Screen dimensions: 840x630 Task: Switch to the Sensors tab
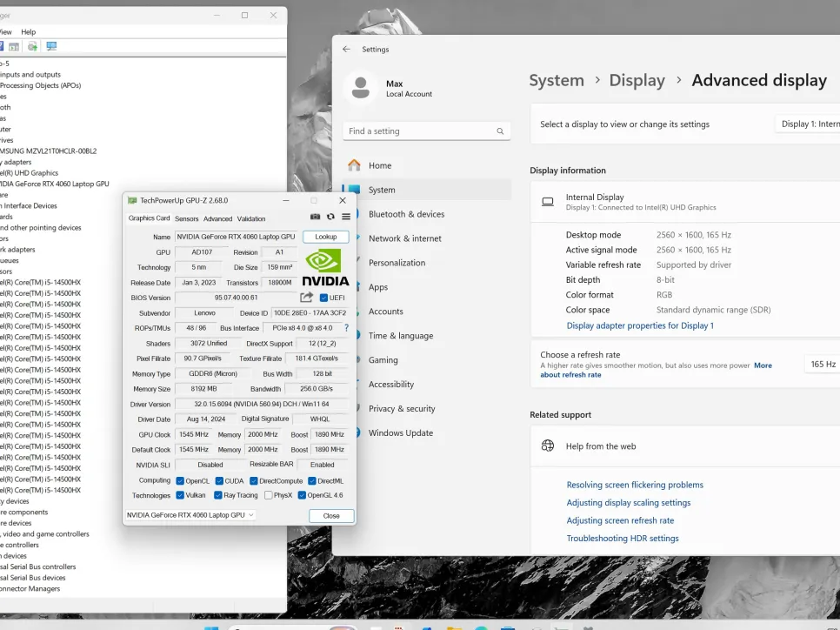(186, 219)
